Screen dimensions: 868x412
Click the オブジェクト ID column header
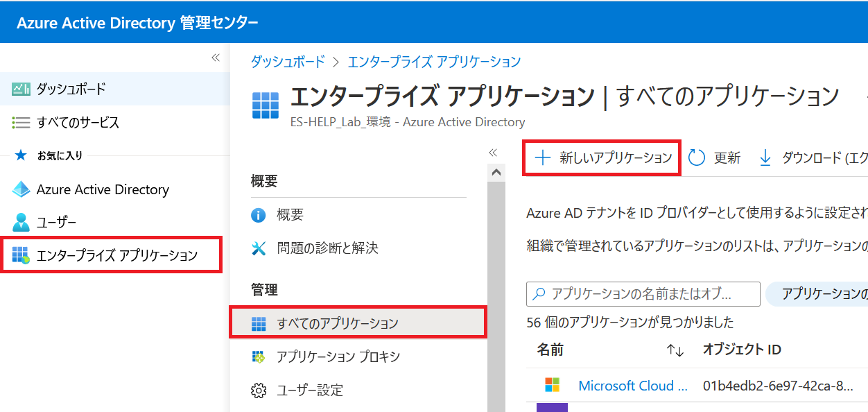(x=742, y=350)
